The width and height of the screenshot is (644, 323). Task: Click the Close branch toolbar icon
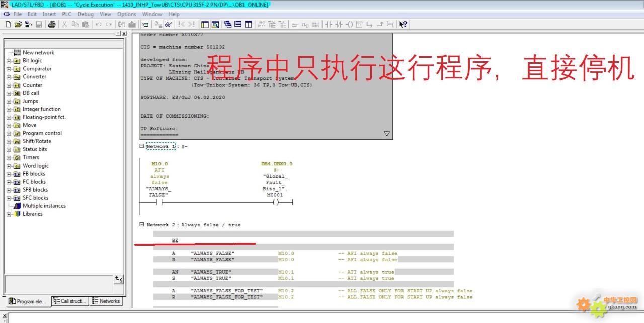(x=380, y=24)
